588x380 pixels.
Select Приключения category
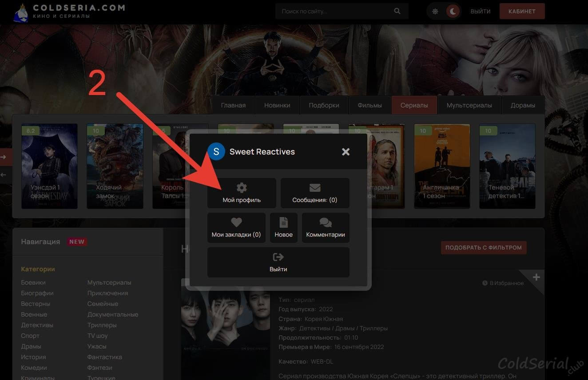click(x=107, y=293)
